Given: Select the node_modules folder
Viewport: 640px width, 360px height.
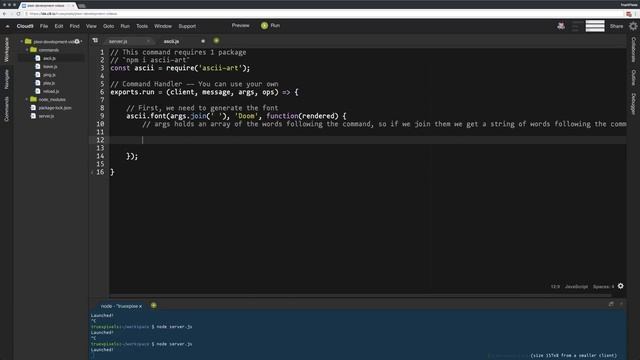Looking at the screenshot, I should click(x=52, y=99).
